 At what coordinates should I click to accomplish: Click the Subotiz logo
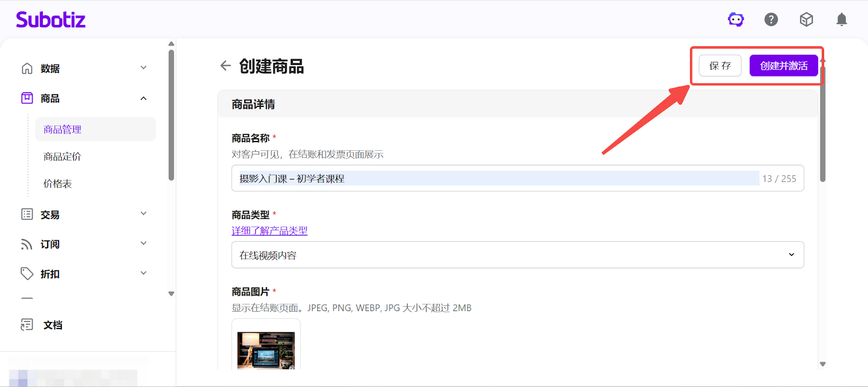50,20
